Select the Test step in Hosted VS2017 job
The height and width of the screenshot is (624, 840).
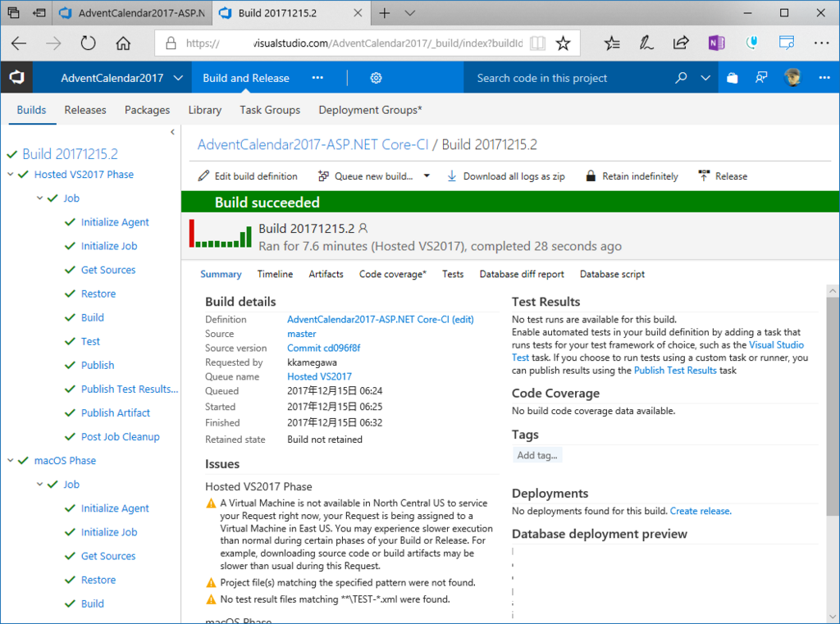90,342
